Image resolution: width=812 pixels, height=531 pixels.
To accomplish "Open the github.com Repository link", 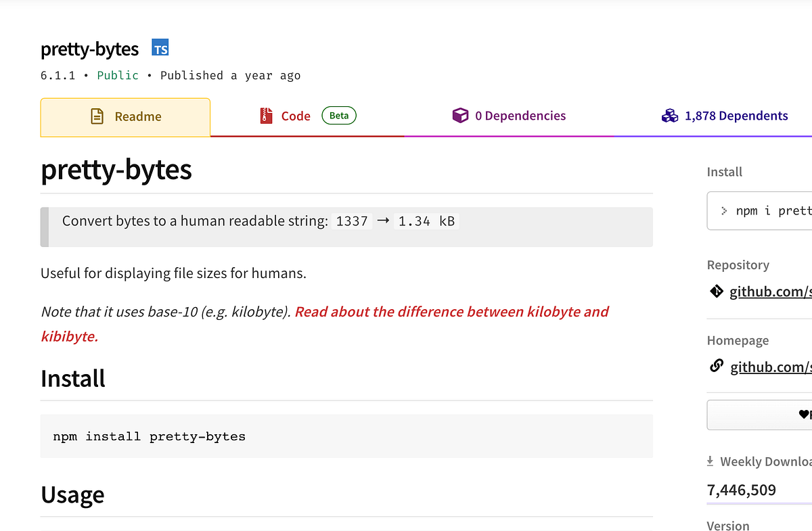I will coord(770,291).
